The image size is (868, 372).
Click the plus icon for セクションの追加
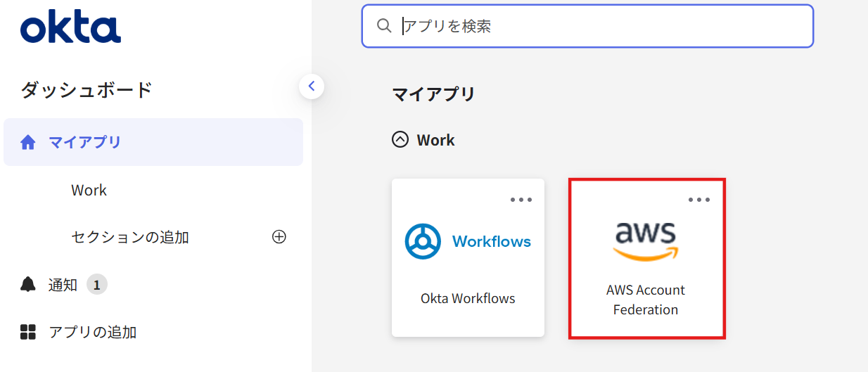pos(279,237)
